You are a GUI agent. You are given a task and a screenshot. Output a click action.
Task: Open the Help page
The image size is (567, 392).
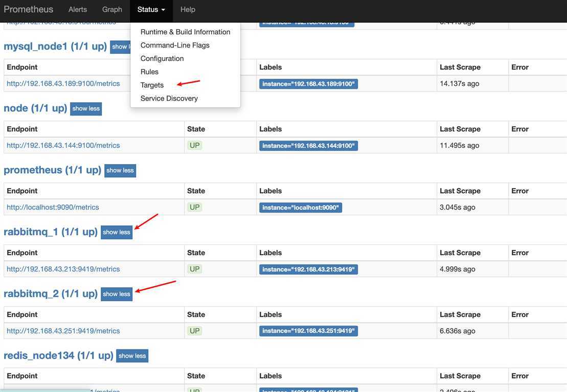point(188,9)
